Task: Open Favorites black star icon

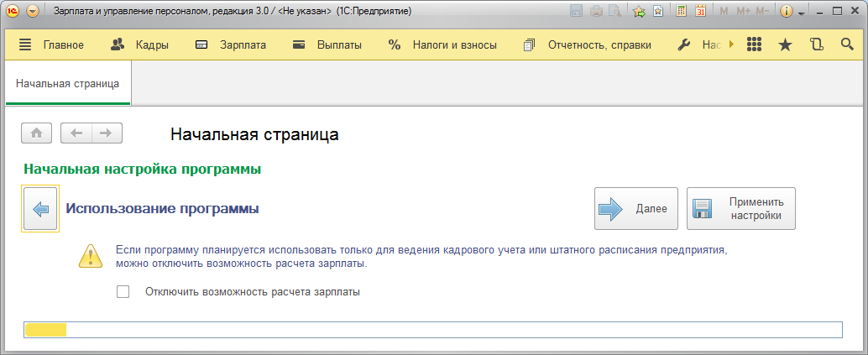Action: [785, 44]
